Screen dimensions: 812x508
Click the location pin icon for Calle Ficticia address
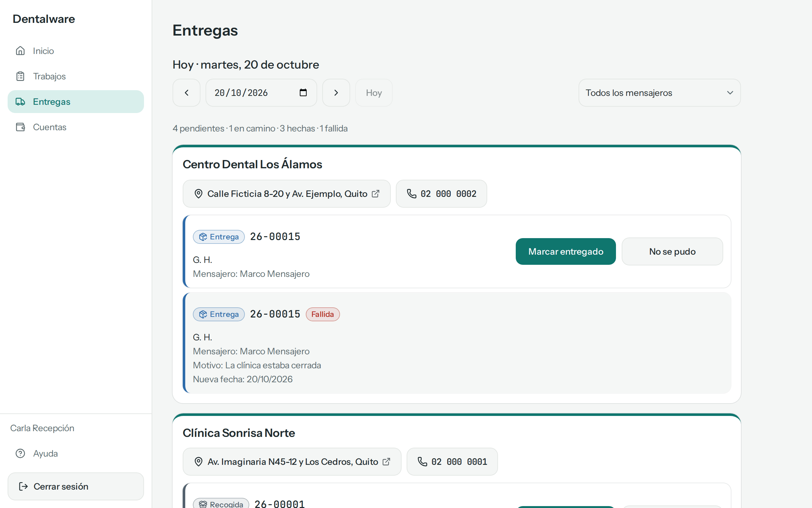click(x=199, y=194)
